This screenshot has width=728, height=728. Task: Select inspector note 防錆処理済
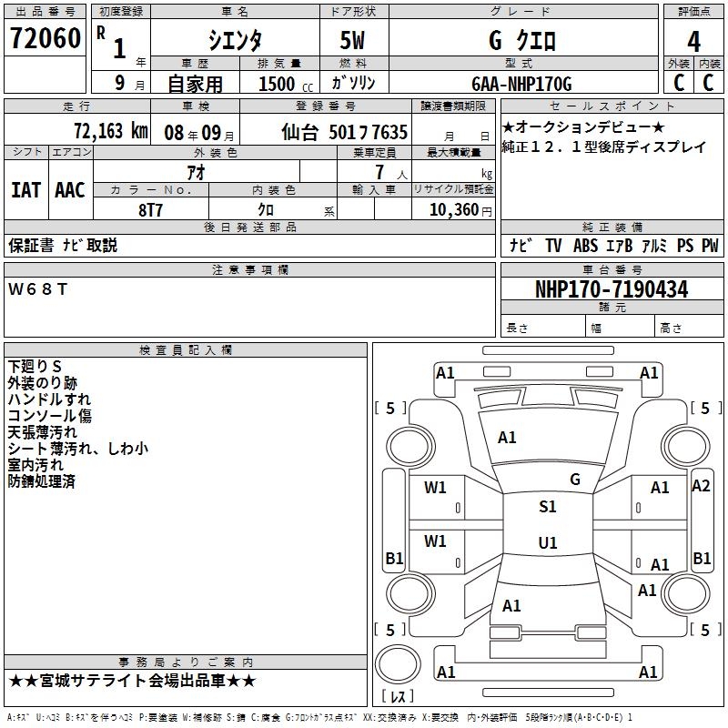tap(41, 481)
